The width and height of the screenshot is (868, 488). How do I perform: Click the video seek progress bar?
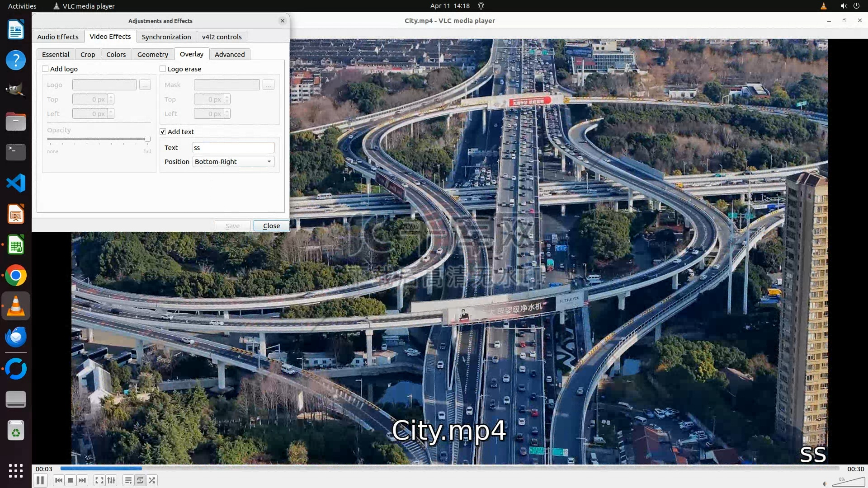449,469
